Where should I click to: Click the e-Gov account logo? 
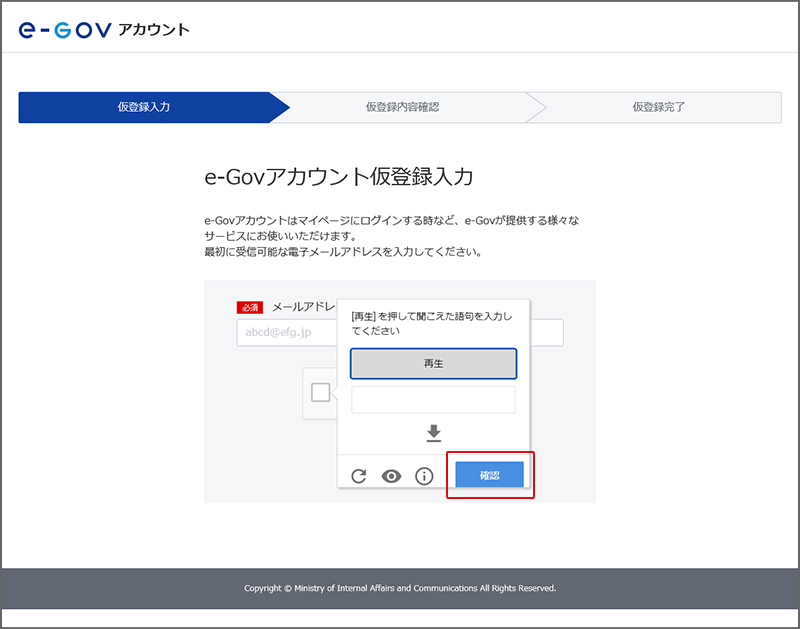[x=104, y=30]
